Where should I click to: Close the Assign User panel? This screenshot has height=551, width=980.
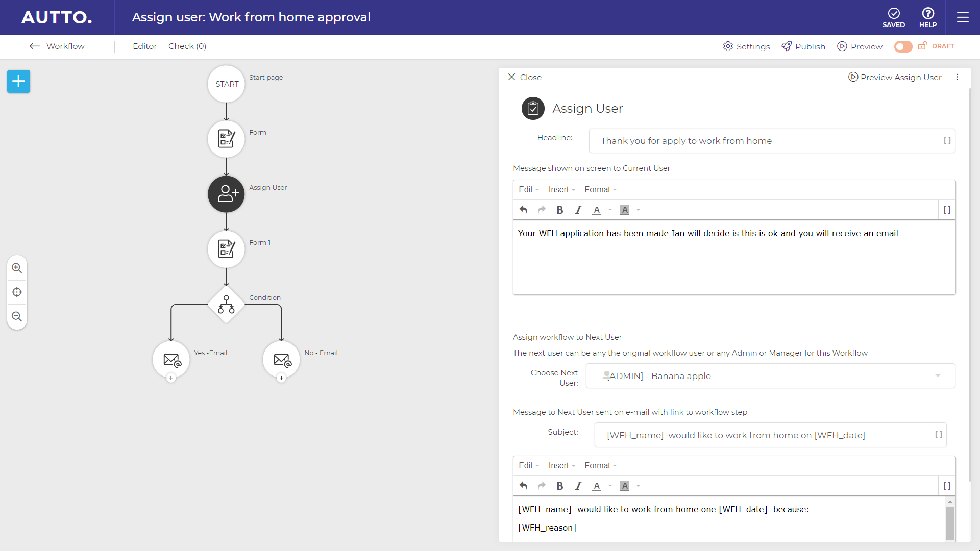click(x=525, y=77)
